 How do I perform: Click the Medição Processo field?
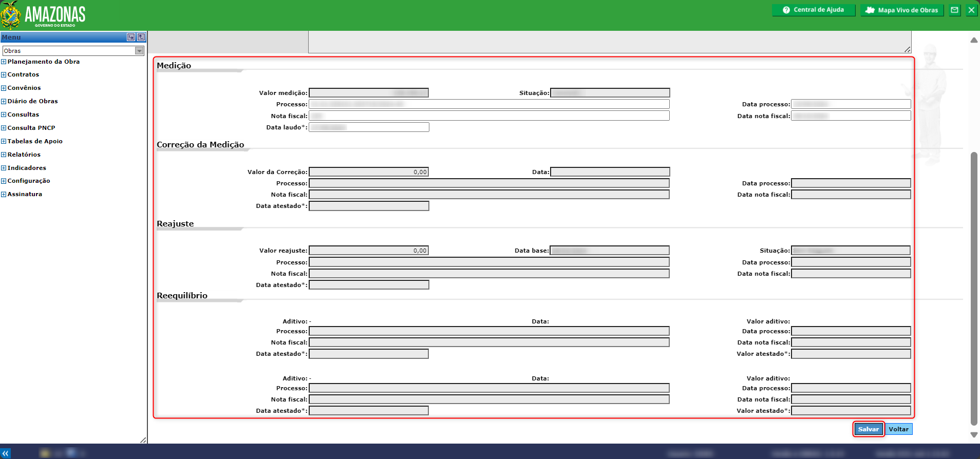[x=489, y=104]
